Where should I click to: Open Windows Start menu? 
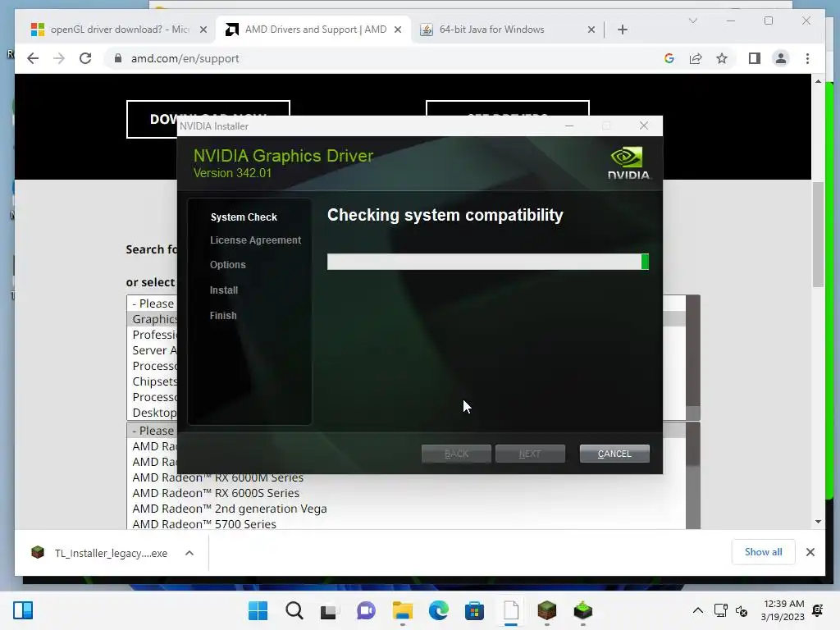(258, 610)
